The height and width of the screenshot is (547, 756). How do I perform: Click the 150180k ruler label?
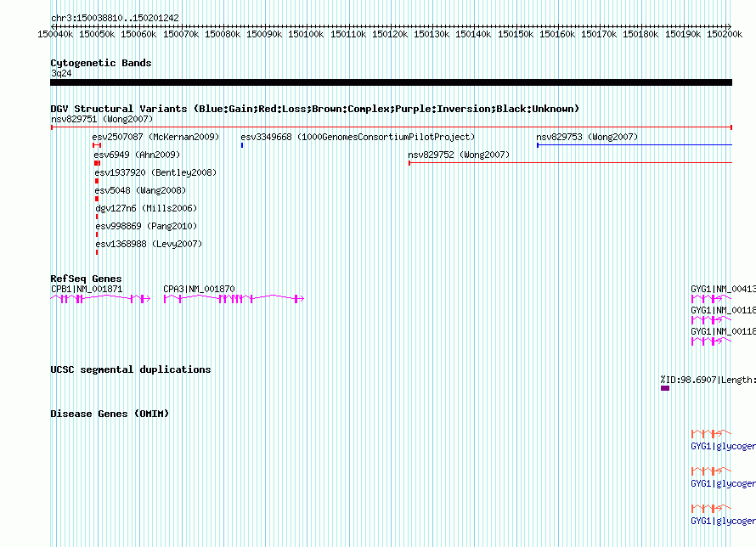[x=640, y=34]
